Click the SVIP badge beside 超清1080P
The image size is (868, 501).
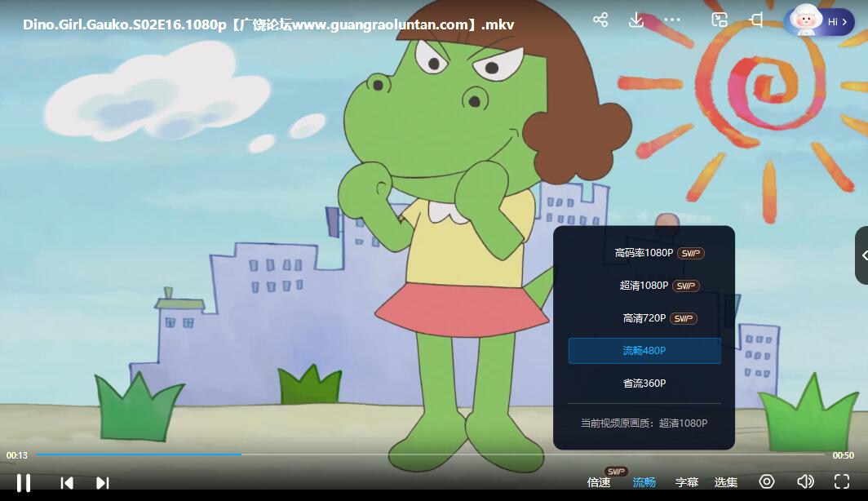pyautogui.click(x=686, y=286)
